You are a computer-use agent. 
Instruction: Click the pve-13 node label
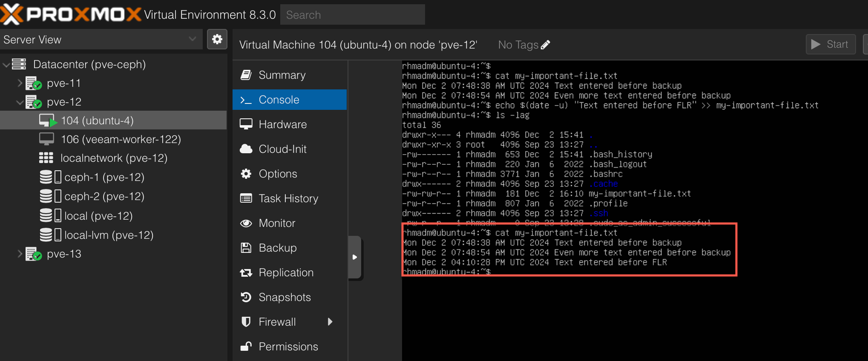click(x=64, y=254)
